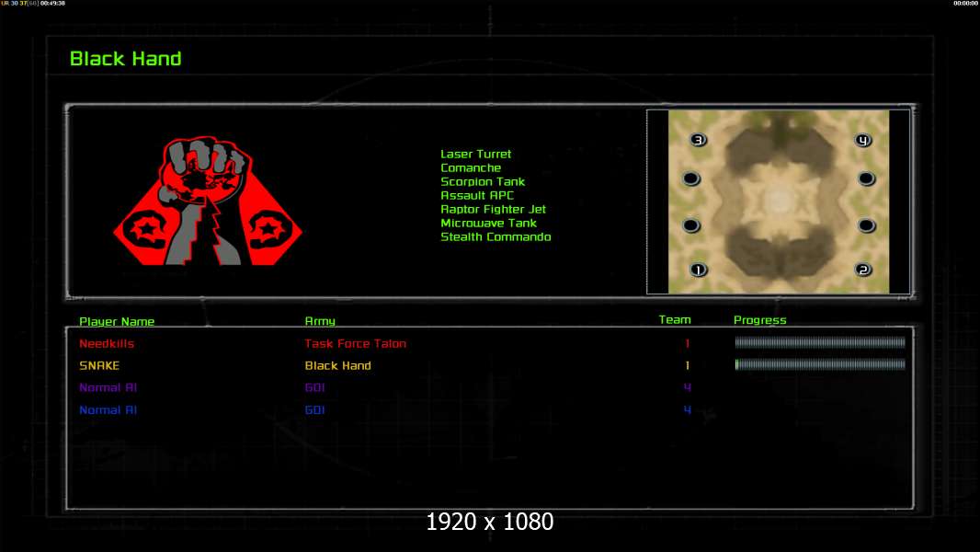Select start position 4 on the minimap
The image size is (980, 552).
[863, 140]
